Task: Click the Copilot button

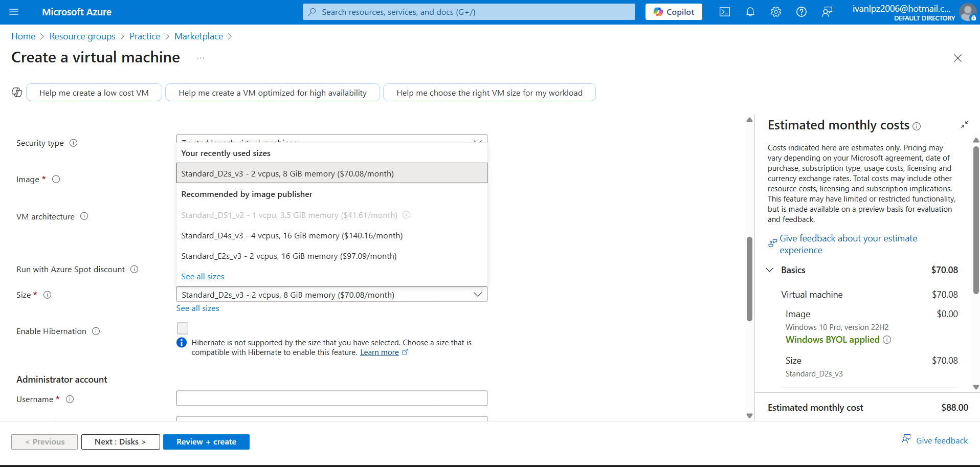Action: coord(674,12)
